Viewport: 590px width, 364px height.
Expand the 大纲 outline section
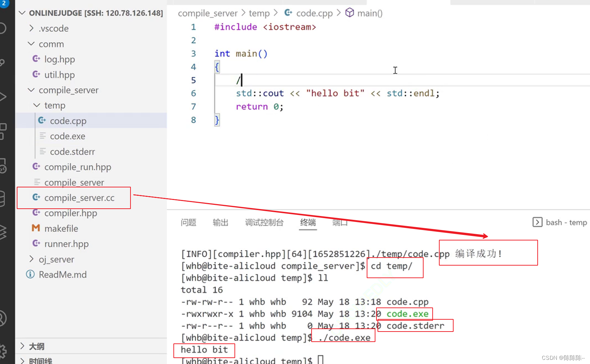[x=22, y=346]
